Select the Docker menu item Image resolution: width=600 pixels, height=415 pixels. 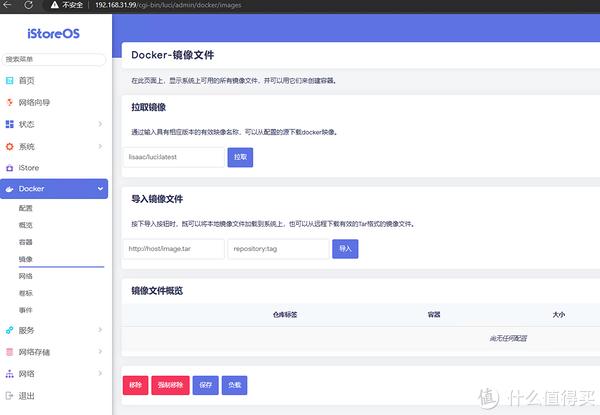(x=54, y=189)
